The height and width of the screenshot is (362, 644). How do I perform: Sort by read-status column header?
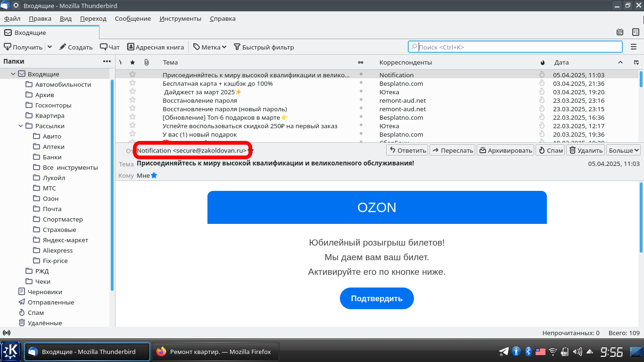pyautogui.click(x=361, y=62)
